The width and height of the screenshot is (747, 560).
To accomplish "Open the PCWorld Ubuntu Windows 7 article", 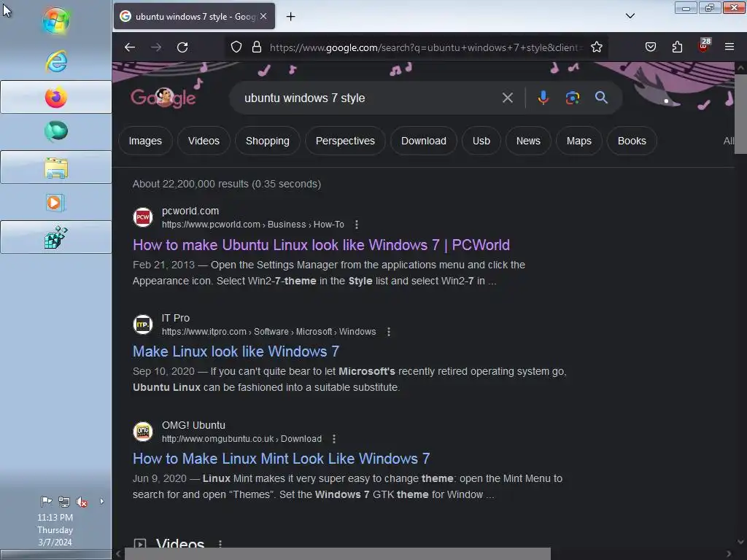I will (321, 245).
